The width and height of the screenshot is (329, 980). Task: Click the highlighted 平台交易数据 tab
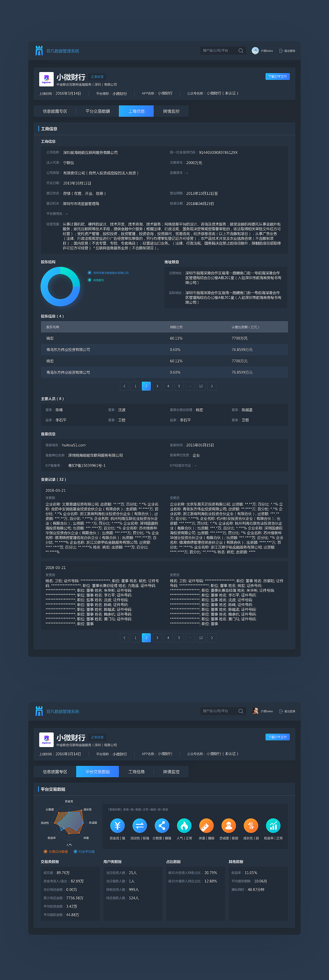98,772
